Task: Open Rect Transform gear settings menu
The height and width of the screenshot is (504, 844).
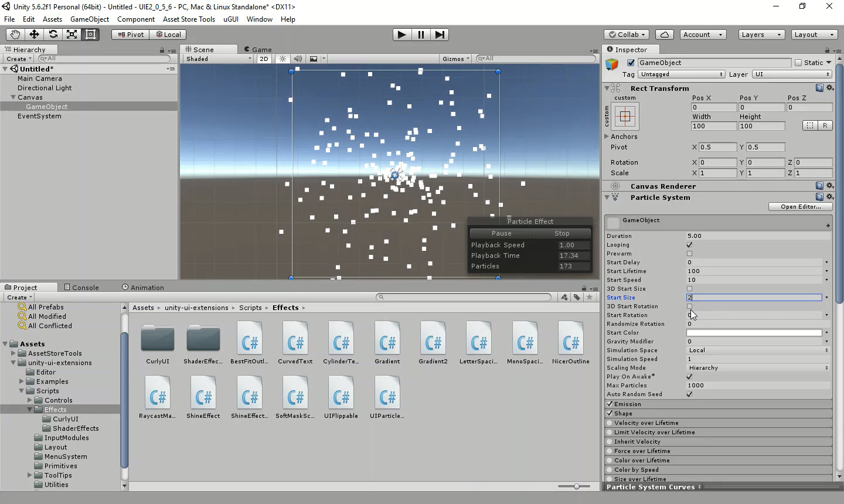Action: (x=829, y=88)
